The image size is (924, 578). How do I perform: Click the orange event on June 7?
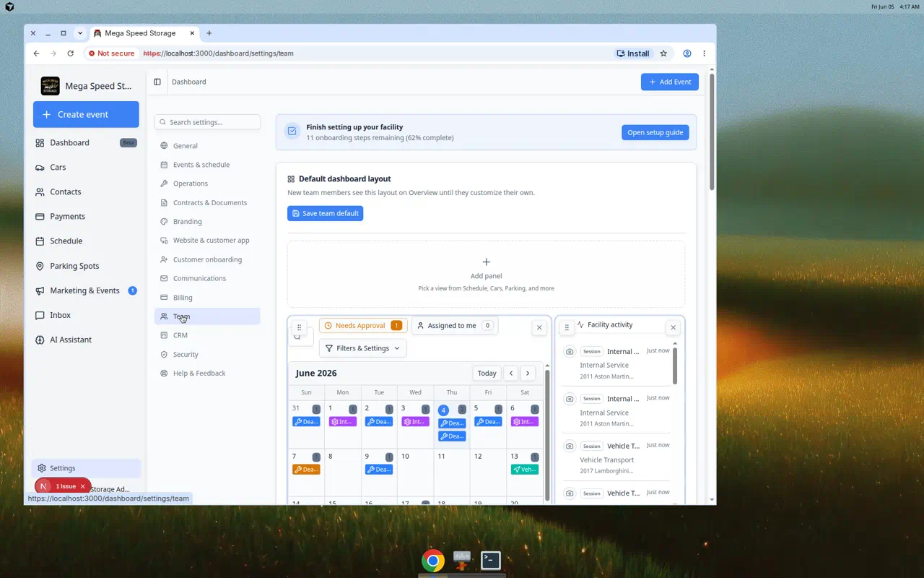click(306, 470)
